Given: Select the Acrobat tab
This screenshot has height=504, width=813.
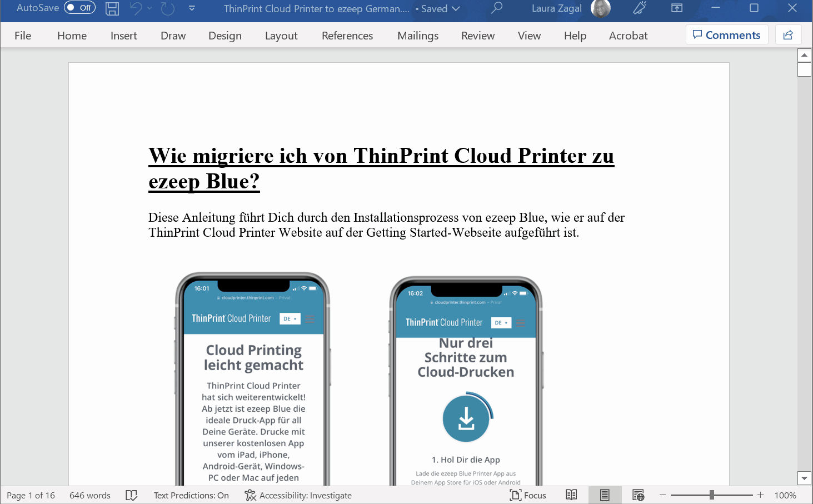Looking at the screenshot, I should [x=629, y=36].
